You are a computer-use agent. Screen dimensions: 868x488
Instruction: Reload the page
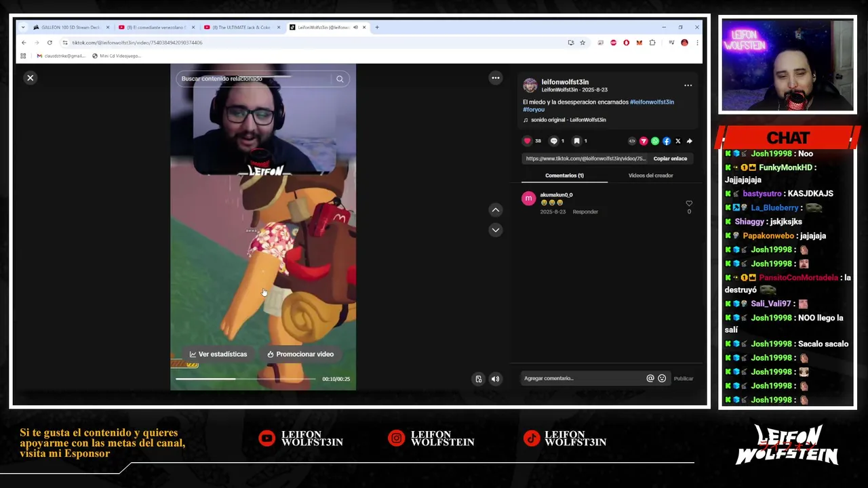(x=50, y=43)
